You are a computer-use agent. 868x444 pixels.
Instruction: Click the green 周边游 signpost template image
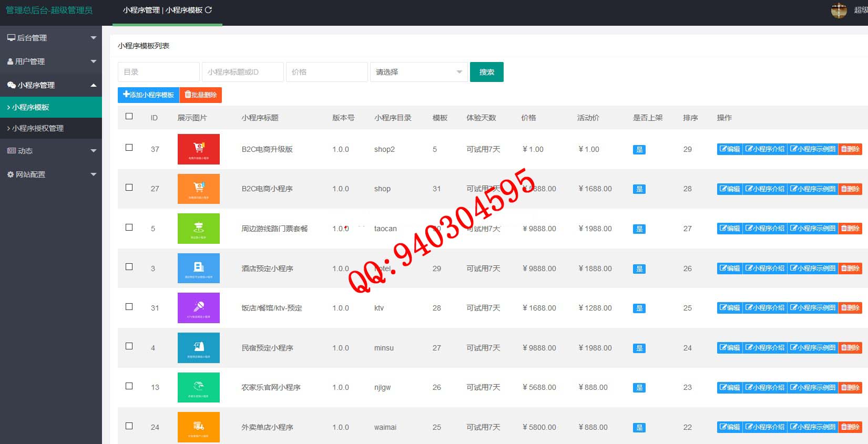198,229
